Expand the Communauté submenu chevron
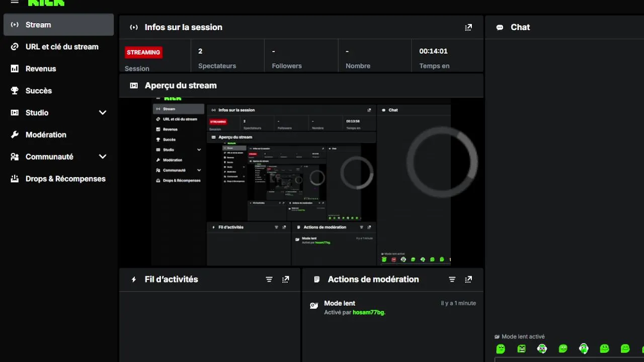 (x=103, y=157)
